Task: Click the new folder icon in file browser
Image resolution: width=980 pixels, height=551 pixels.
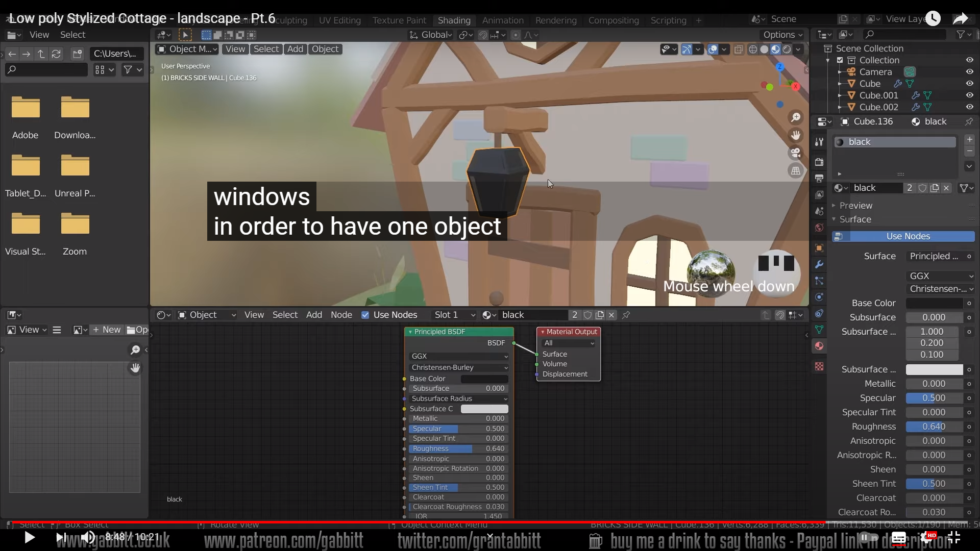Action: point(77,54)
